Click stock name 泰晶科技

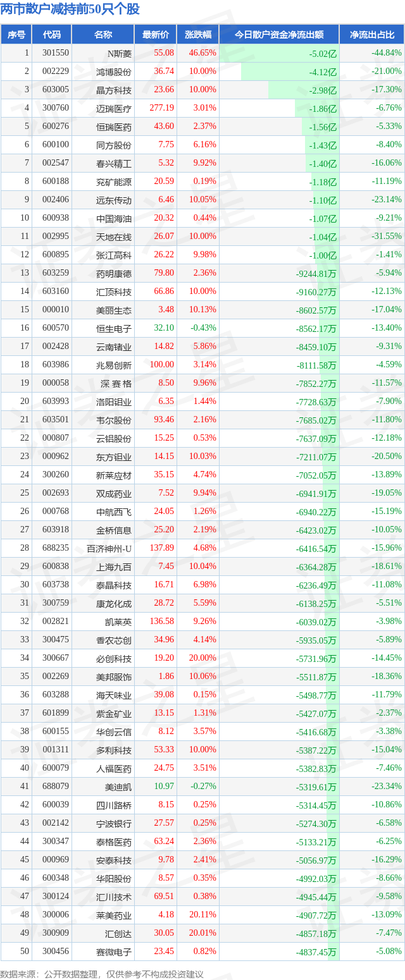pyautogui.click(x=114, y=585)
